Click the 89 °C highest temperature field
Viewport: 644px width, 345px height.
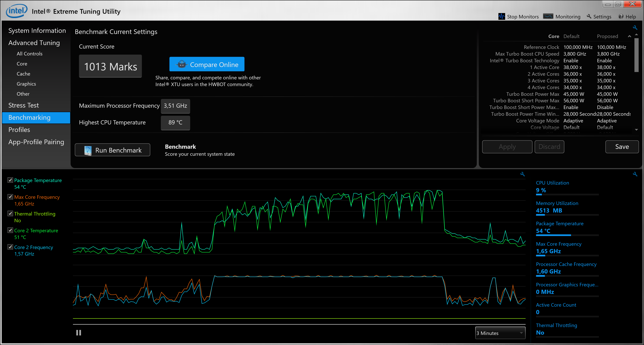(x=175, y=123)
